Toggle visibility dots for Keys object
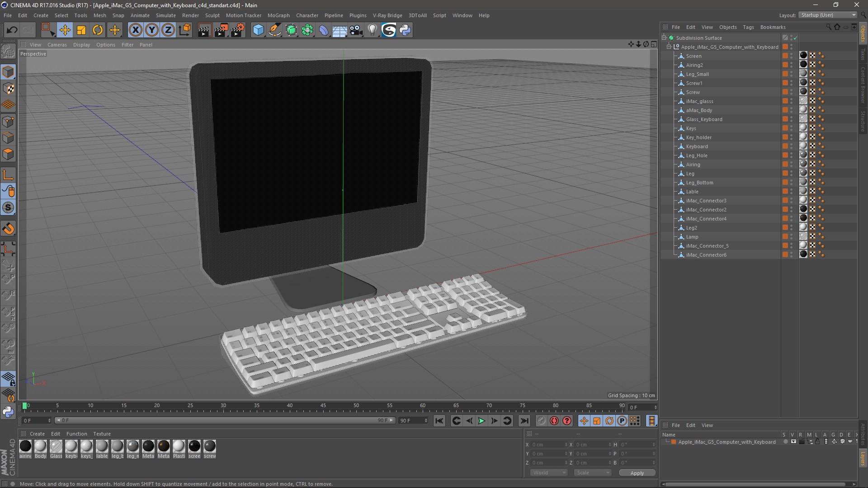Image resolution: width=868 pixels, height=488 pixels. tap(791, 128)
